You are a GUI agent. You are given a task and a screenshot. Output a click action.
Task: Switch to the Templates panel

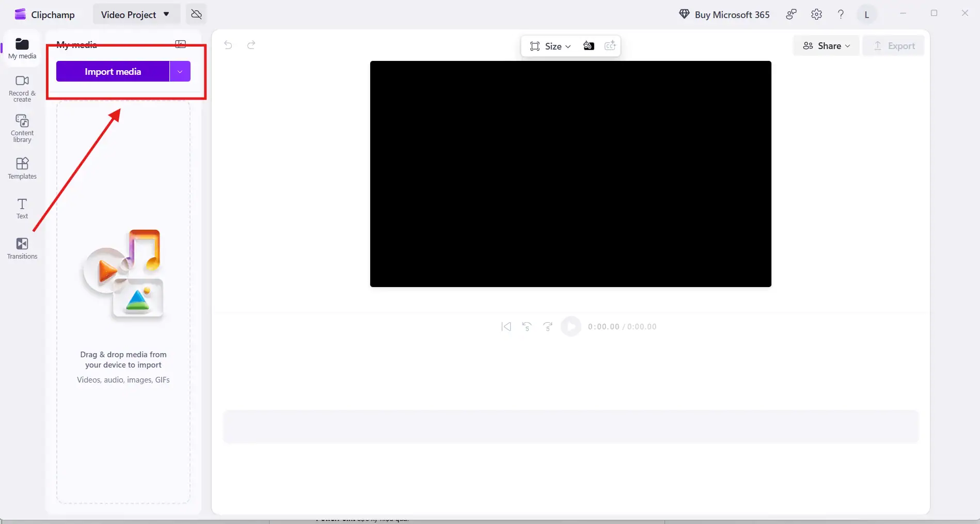[21, 168]
